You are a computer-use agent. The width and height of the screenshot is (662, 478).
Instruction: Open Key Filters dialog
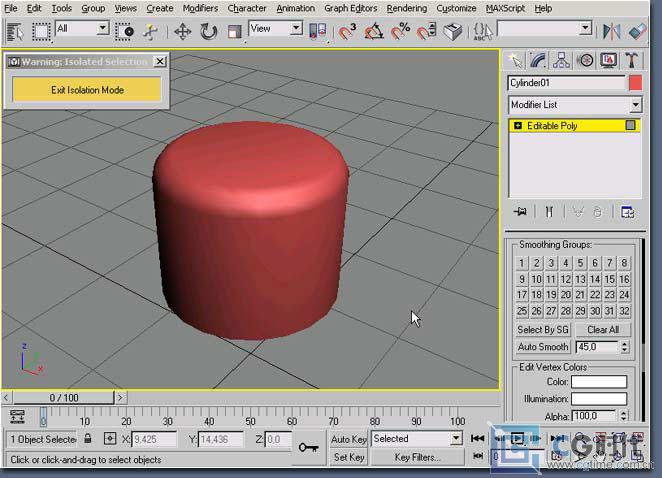417,457
